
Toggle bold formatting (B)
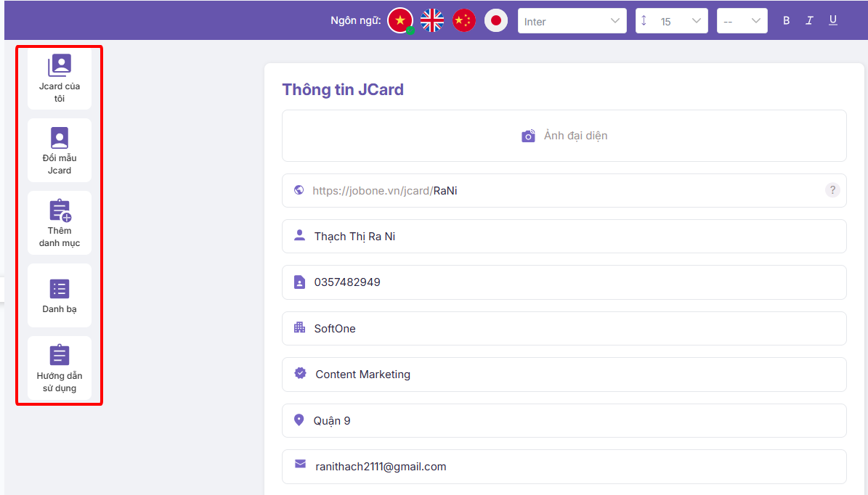click(x=786, y=20)
